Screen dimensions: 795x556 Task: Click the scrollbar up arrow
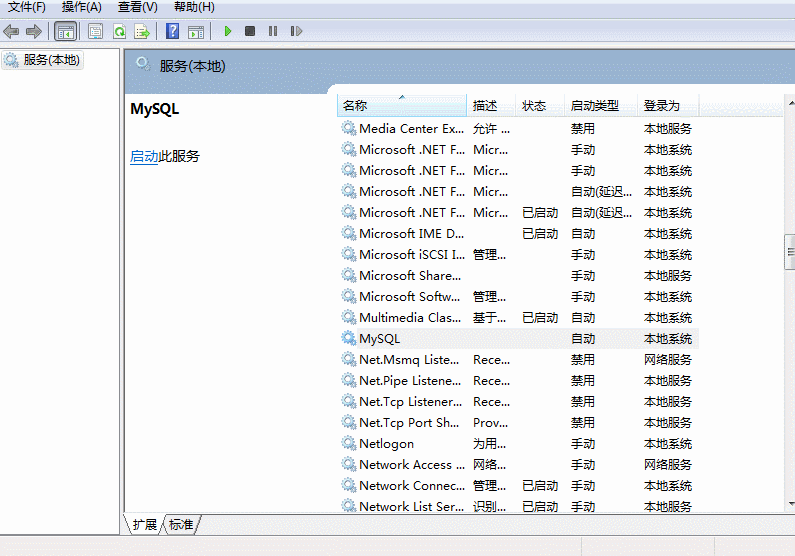point(791,103)
